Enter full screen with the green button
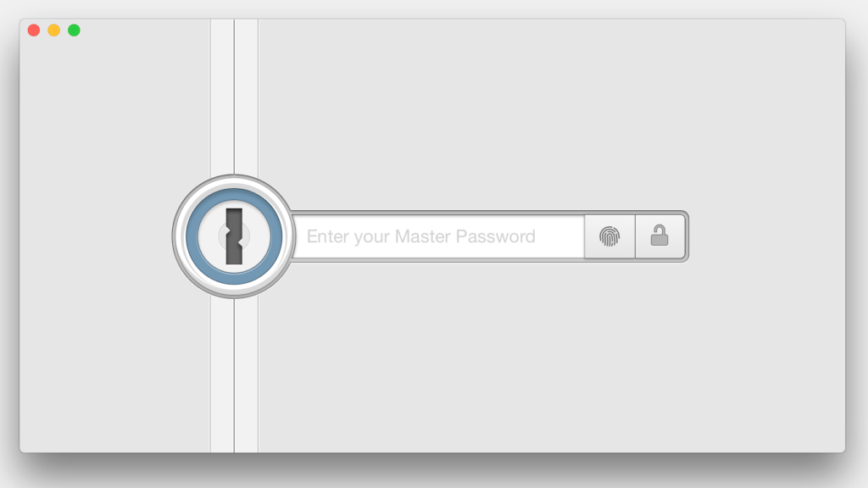Image resolution: width=868 pixels, height=488 pixels. 74,30
